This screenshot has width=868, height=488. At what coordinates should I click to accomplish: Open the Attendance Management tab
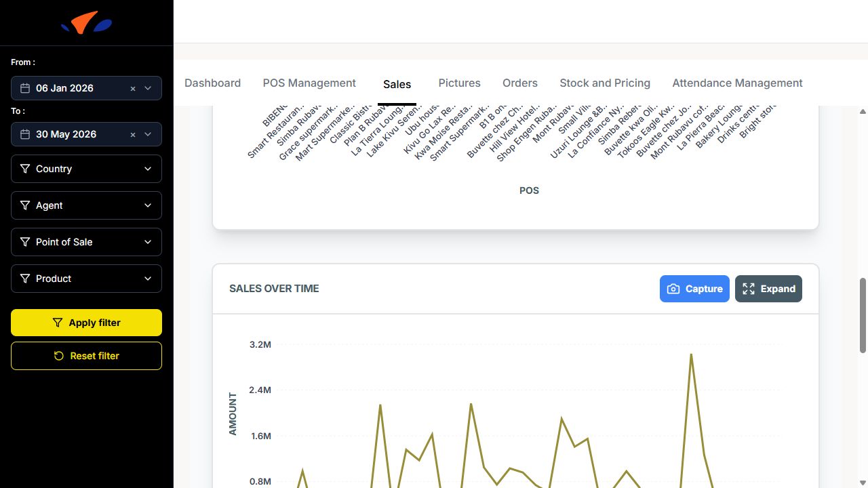pos(737,83)
